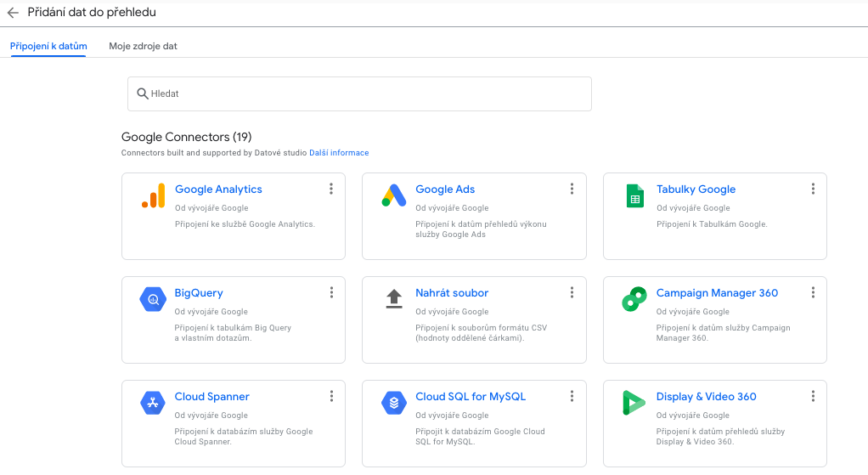Click description Připojení k Tabulkám Google.
The width and height of the screenshot is (868, 475).
712,224
